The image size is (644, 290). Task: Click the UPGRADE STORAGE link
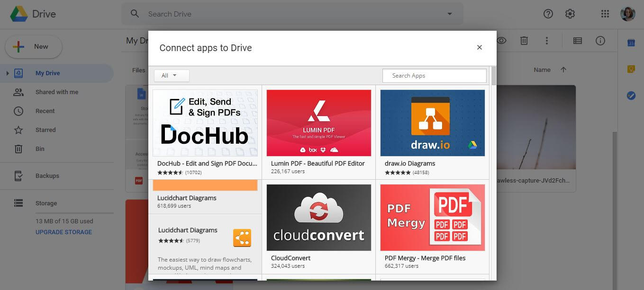tap(63, 232)
